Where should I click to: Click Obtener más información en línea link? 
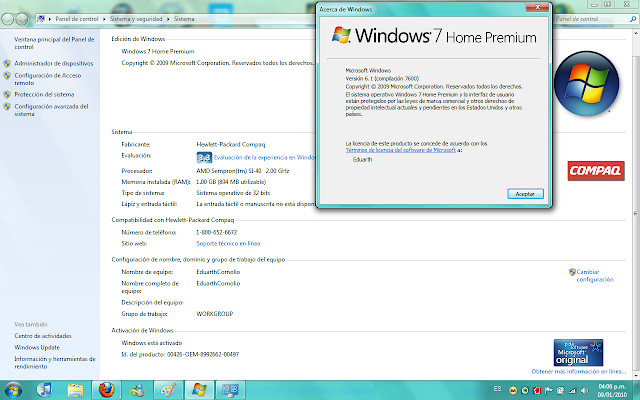(x=578, y=371)
